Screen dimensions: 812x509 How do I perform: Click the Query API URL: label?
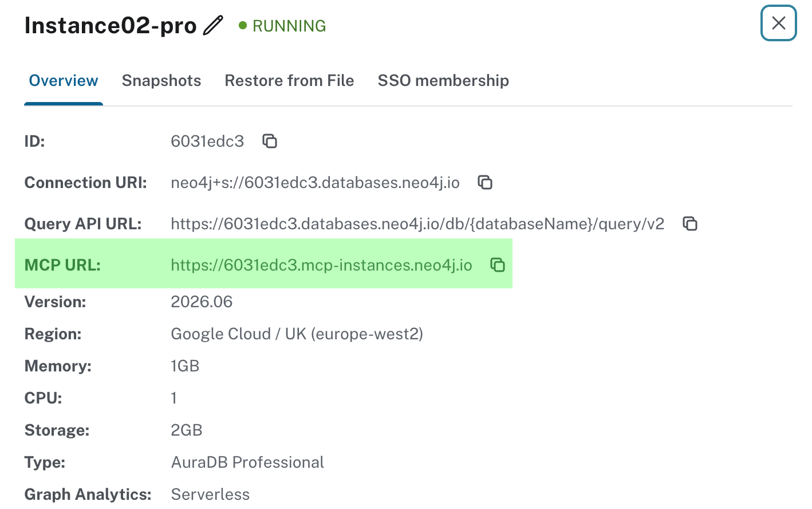(x=83, y=224)
